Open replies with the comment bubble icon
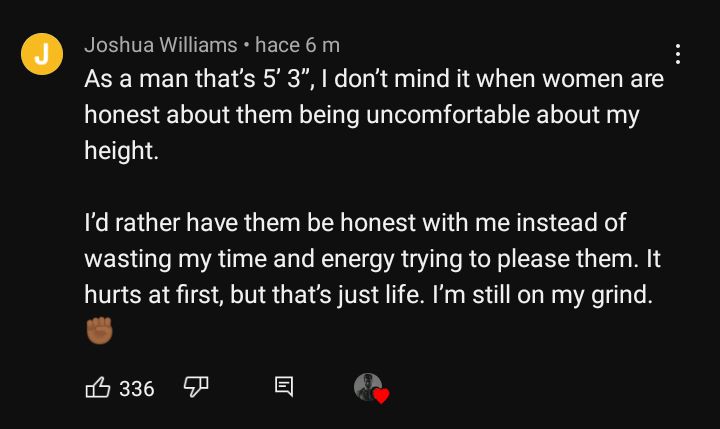Image resolution: width=720 pixels, height=429 pixels. tap(284, 387)
